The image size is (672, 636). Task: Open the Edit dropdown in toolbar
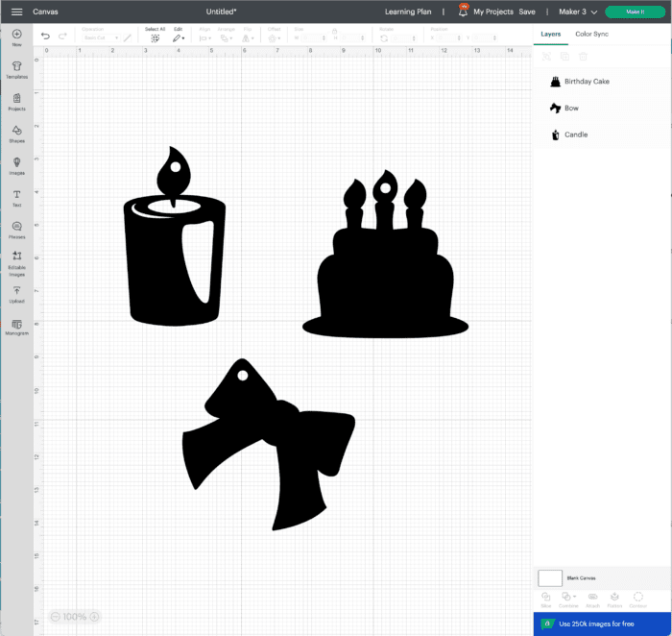point(179,37)
